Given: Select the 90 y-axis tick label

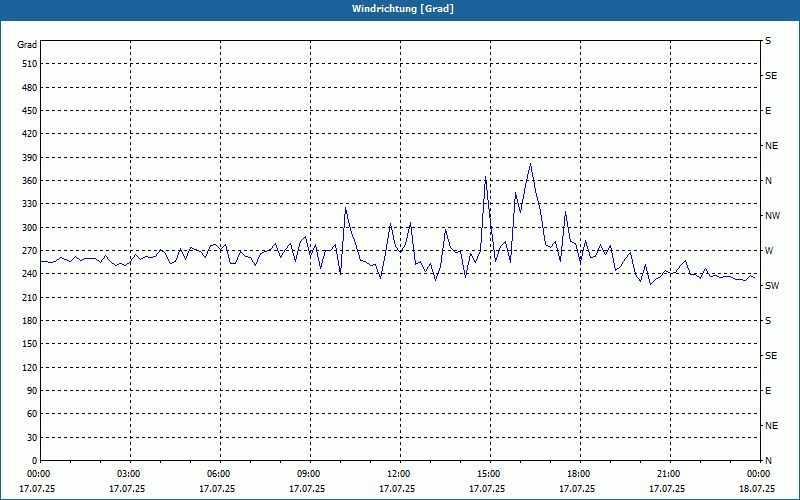Looking at the screenshot, I should point(33,391).
